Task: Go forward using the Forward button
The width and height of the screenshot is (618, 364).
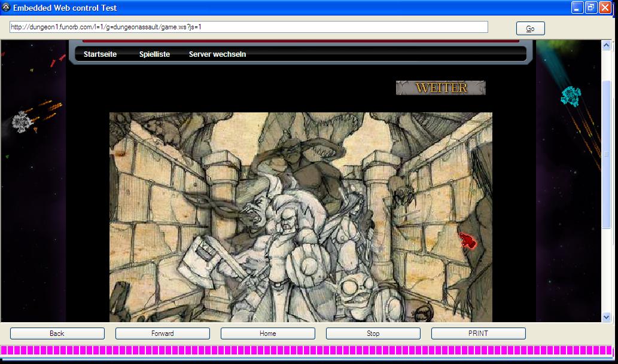Action: [162, 334]
